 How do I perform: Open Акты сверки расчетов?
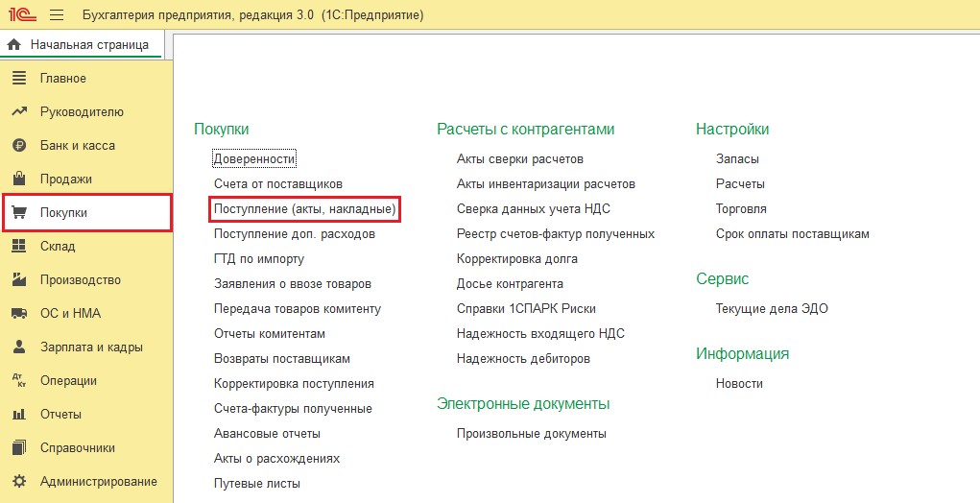520,158
